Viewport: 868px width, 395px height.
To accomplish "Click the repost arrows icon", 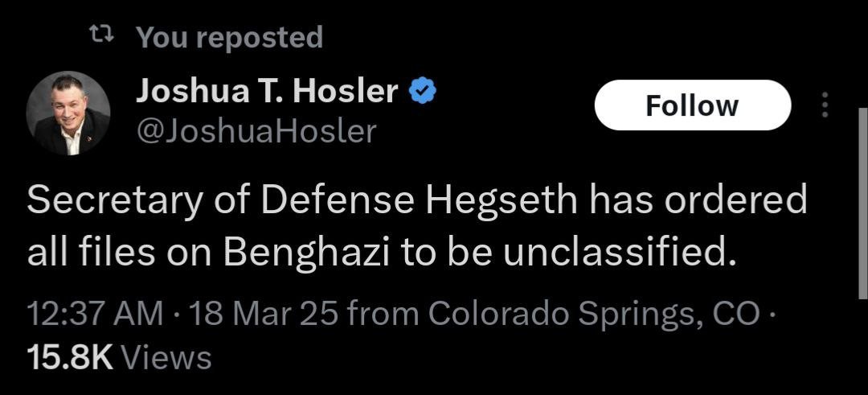I will tap(100, 35).
